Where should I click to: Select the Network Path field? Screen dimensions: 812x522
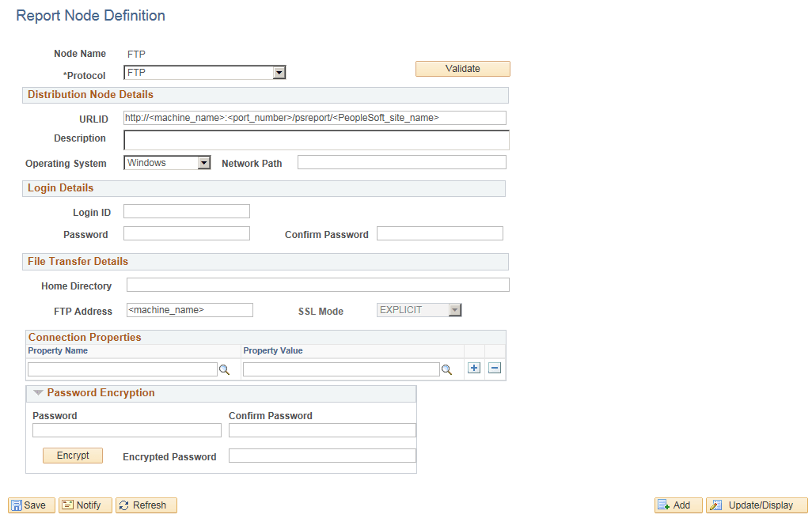coord(401,162)
